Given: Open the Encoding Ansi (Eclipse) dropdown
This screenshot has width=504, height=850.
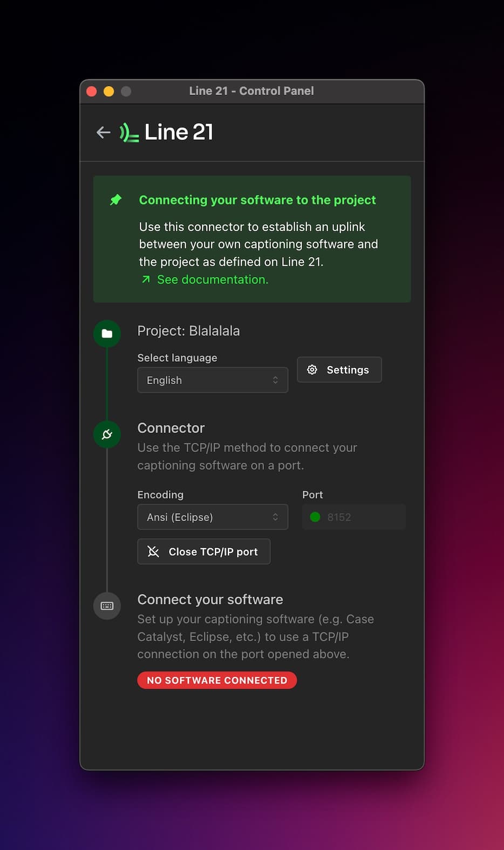Looking at the screenshot, I should coord(213,517).
